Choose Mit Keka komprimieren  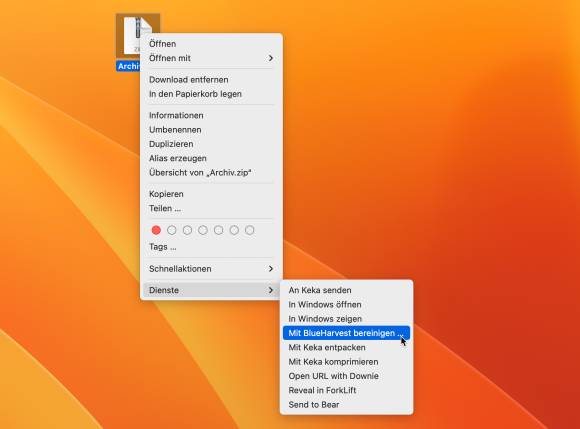347,362
